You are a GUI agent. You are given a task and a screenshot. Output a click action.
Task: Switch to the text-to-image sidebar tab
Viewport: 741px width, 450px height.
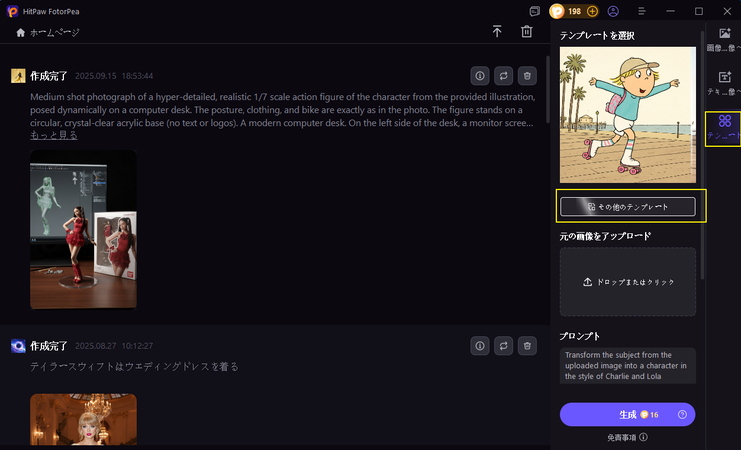723,82
